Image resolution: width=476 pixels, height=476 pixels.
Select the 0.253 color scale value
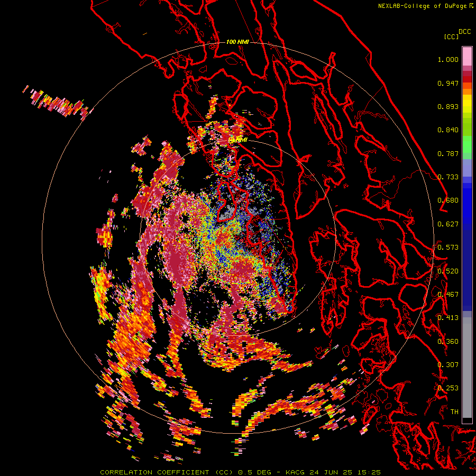click(x=448, y=388)
